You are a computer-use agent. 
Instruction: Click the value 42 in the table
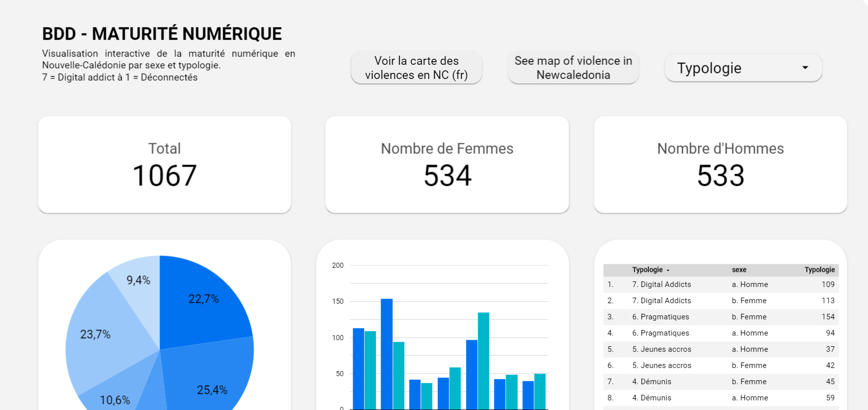pyautogui.click(x=830, y=365)
